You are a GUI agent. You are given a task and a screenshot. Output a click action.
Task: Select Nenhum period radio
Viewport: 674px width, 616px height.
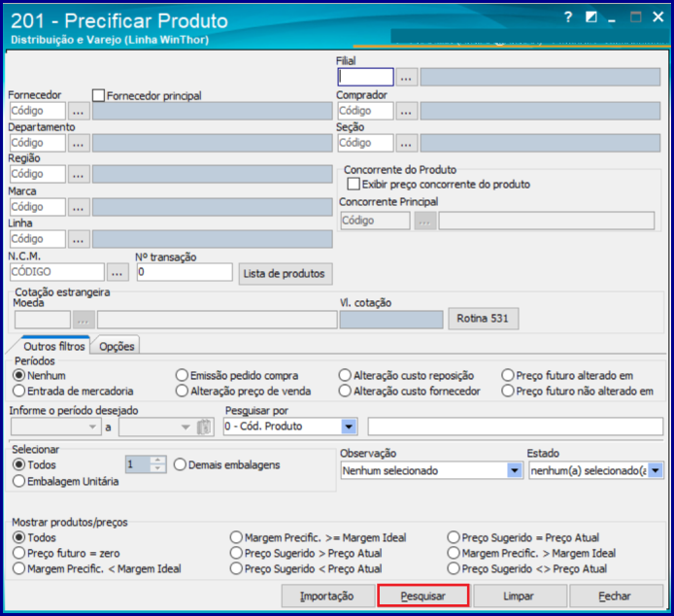(x=18, y=375)
